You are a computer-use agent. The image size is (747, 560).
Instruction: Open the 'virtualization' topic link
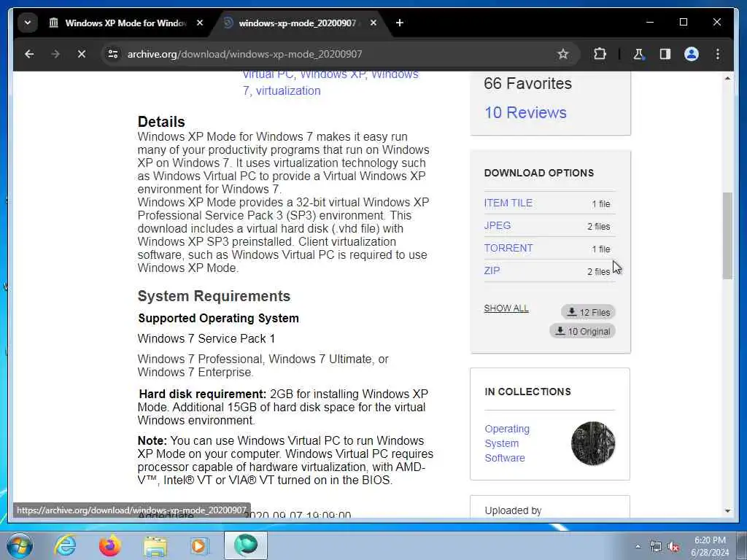[288, 90]
